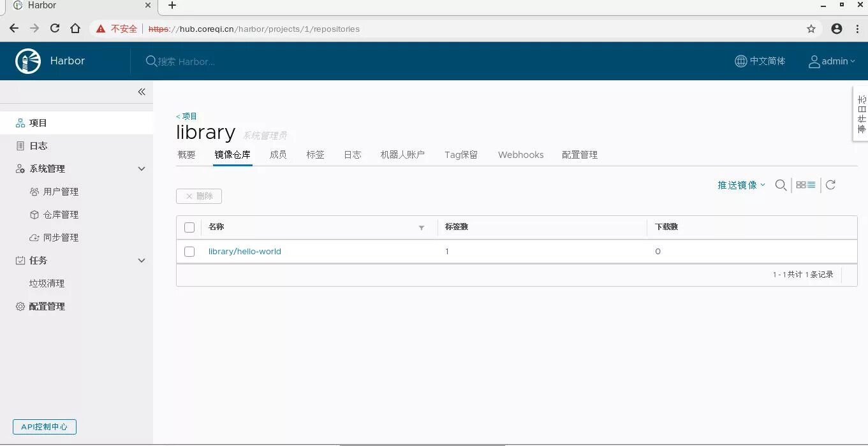Screen dimensions: 868x446
Task: Collapse the sidebar with double-chevron icon
Action: (x=142, y=92)
